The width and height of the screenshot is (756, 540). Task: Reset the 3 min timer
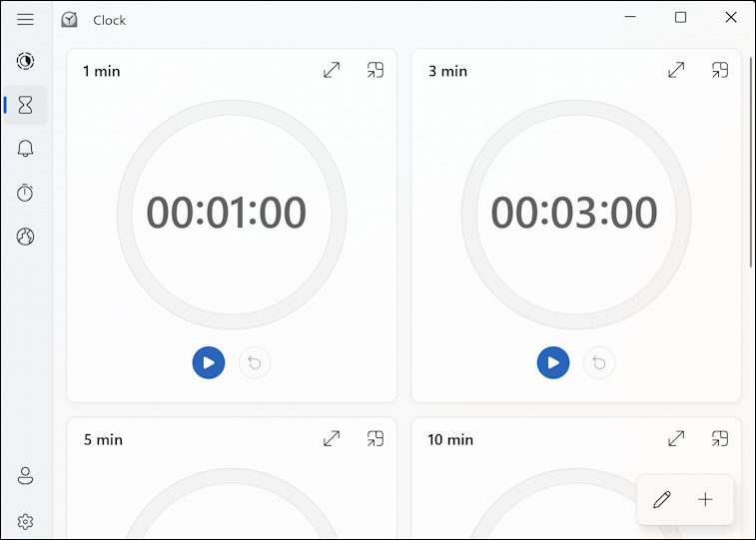pos(599,362)
